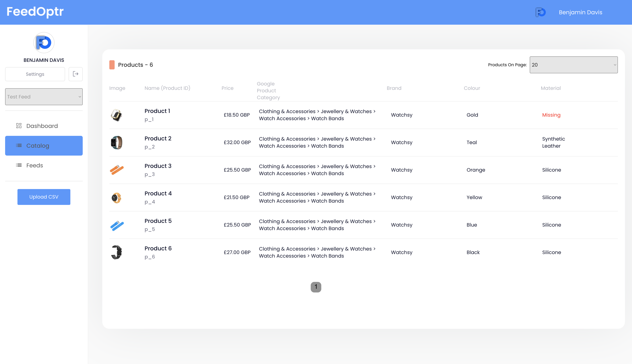The width and height of the screenshot is (632, 364).
Task: Click the 'Yellow' colour cell
Action: pos(474,198)
